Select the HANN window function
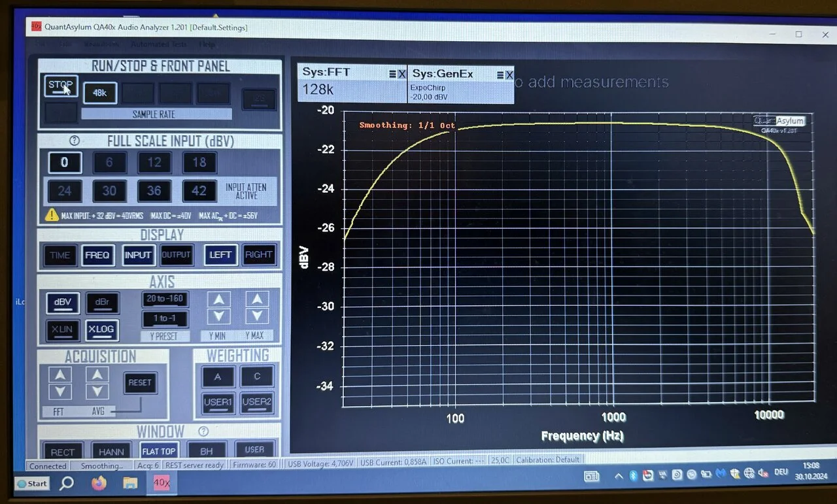This screenshot has width=837, height=504. coord(111,451)
